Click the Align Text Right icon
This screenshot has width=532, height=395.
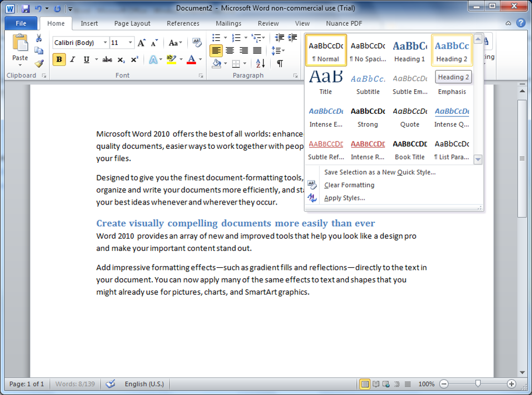click(x=244, y=51)
